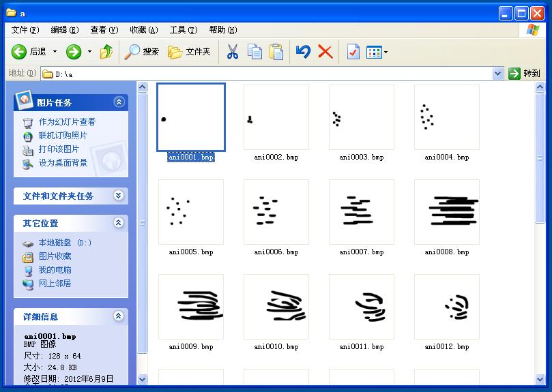Open Forward button history dropdown arrow
The width and height of the screenshot is (552, 392).
pos(90,52)
